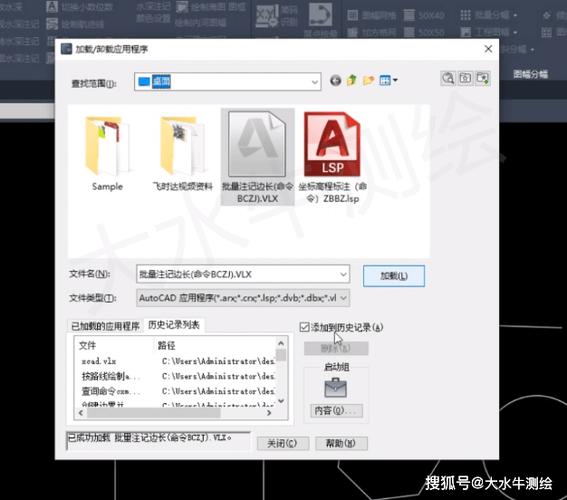567x500 pixels.
Task: Click history list scrollbar down arrow
Action: point(281,401)
